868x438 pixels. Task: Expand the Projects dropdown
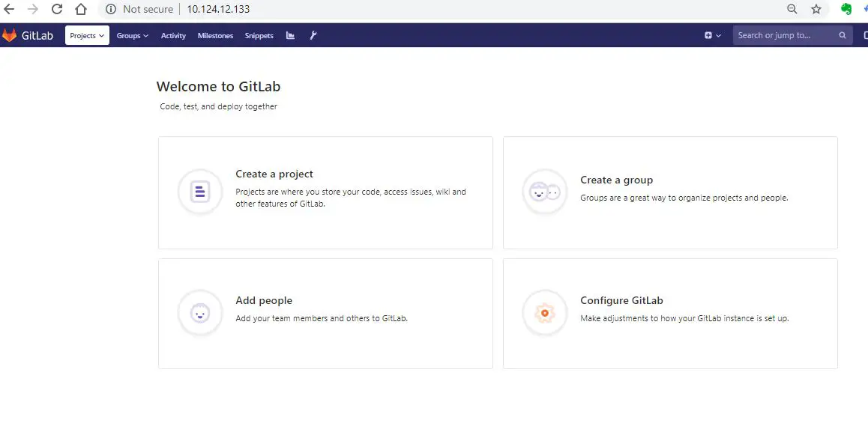pos(86,34)
